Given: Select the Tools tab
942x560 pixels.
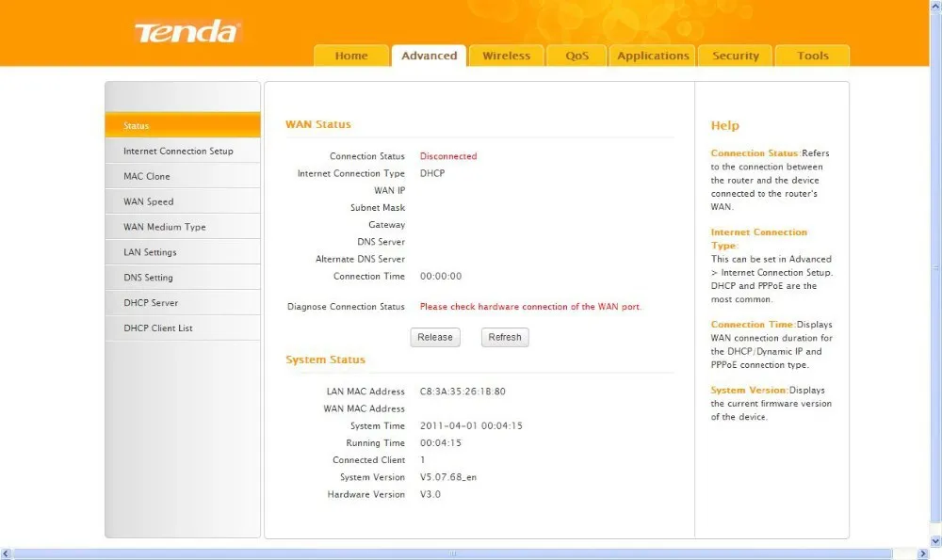Looking at the screenshot, I should click(x=812, y=56).
